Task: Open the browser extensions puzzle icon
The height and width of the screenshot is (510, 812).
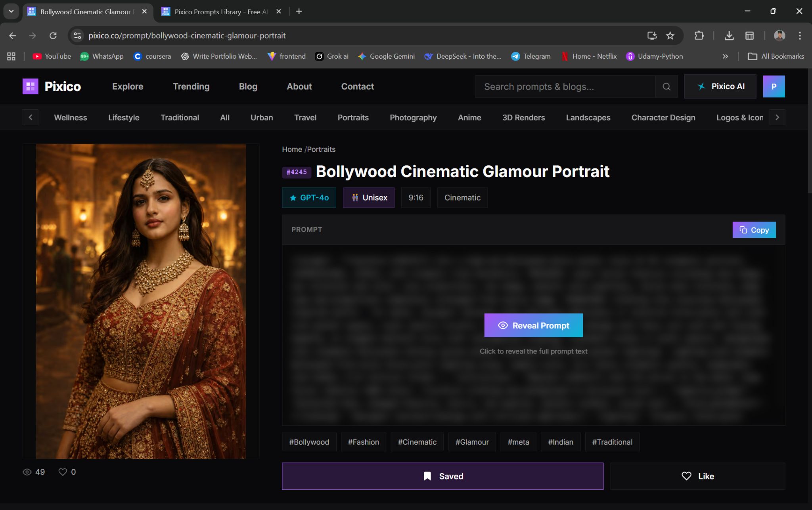Action: click(x=699, y=36)
